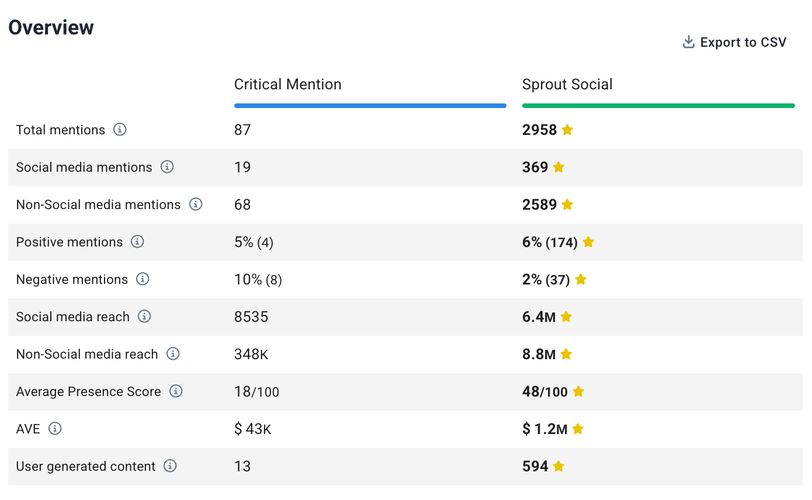Image resolution: width=812 pixels, height=500 pixels.
Task: Click Sprout Social user content value 594
Action: 535,466
